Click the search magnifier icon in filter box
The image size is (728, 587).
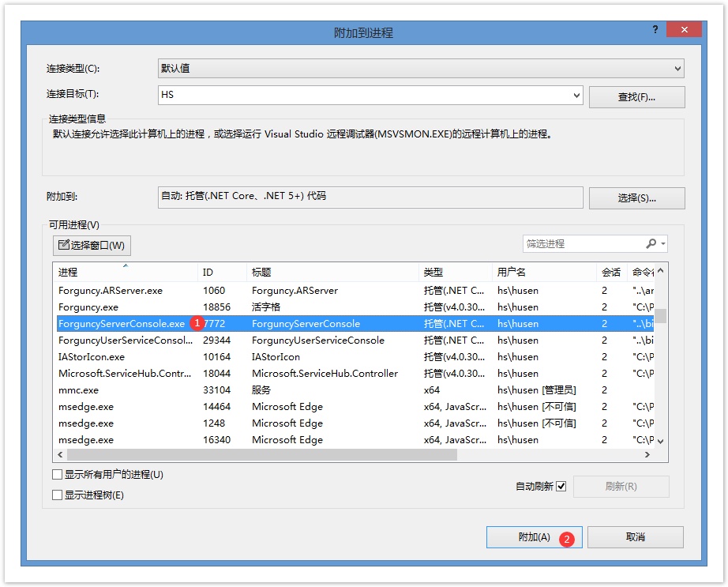click(x=651, y=244)
